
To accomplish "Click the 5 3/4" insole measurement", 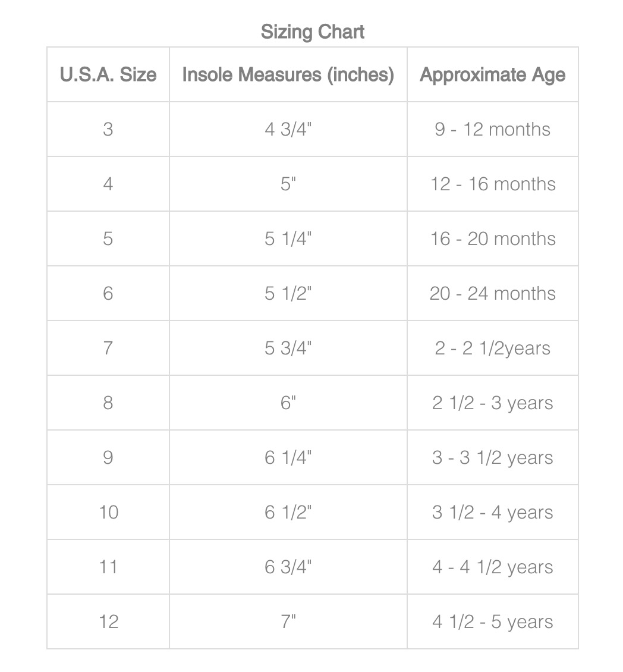I will [288, 348].
